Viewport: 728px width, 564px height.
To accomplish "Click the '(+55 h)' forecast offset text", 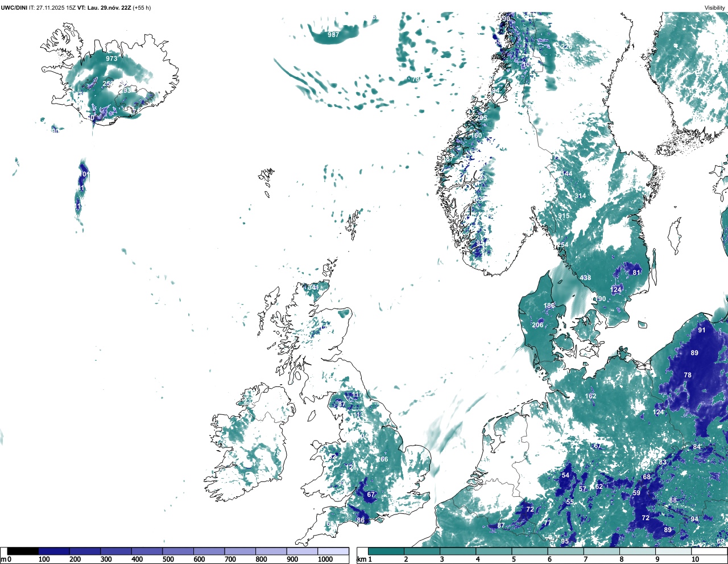I will [142, 7].
